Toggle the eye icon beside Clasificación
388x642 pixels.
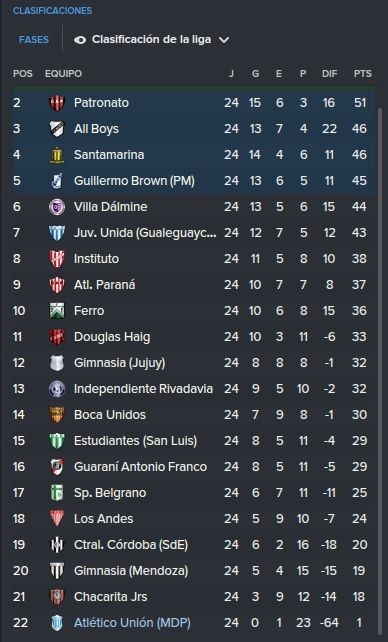80,40
